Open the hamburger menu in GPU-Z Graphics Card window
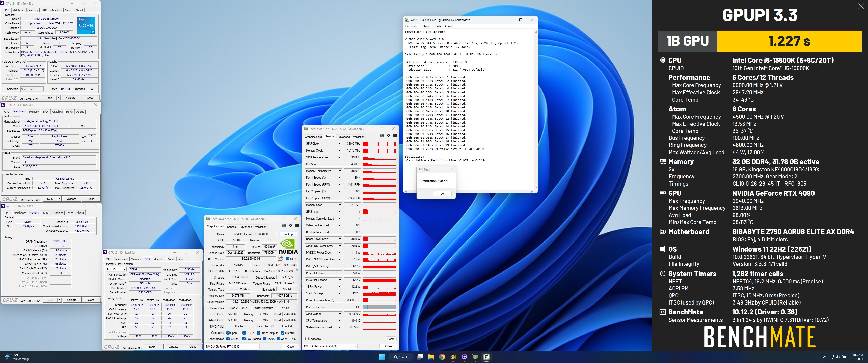 tap(297, 226)
